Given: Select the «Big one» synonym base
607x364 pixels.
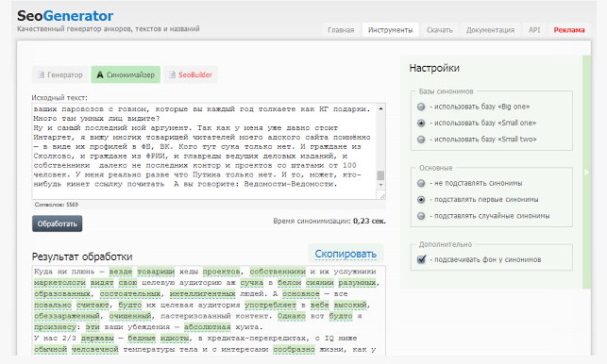Looking at the screenshot, I should coord(421,107).
